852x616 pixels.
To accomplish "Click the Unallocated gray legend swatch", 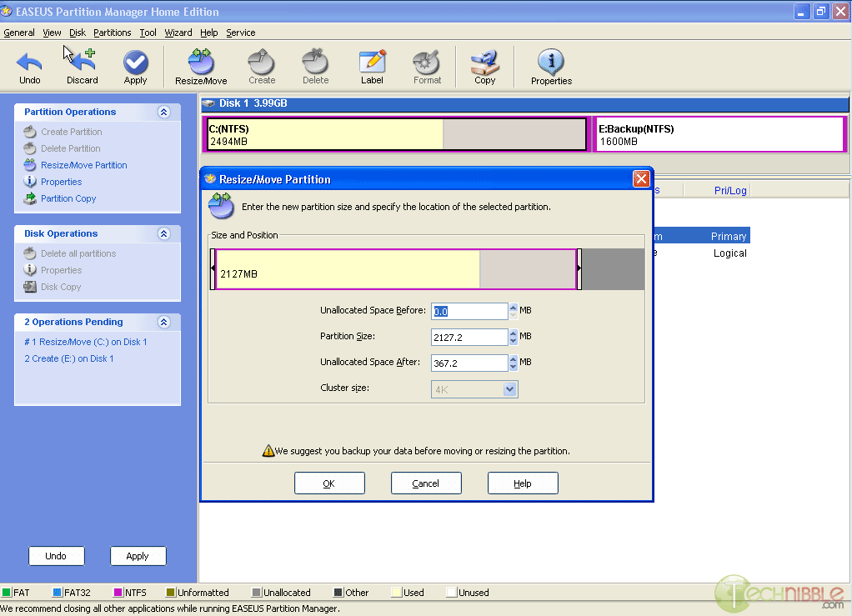I will [x=257, y=592].
